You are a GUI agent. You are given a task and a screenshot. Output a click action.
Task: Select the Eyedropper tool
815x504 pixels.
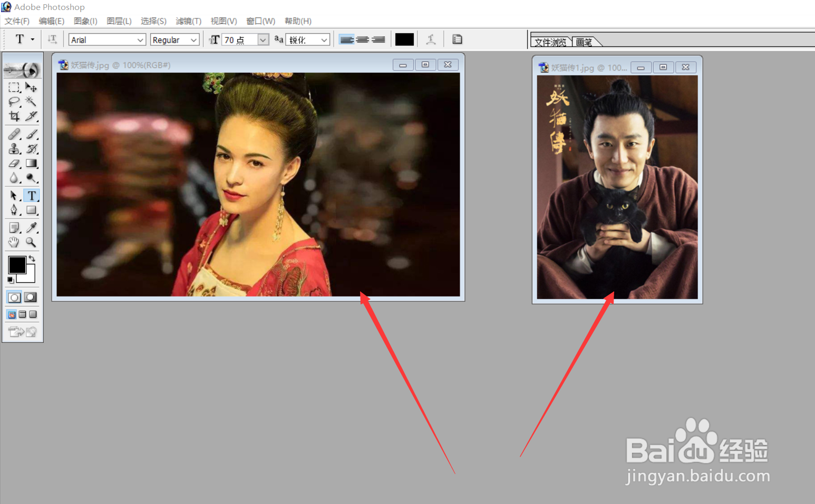coord(31,228)
